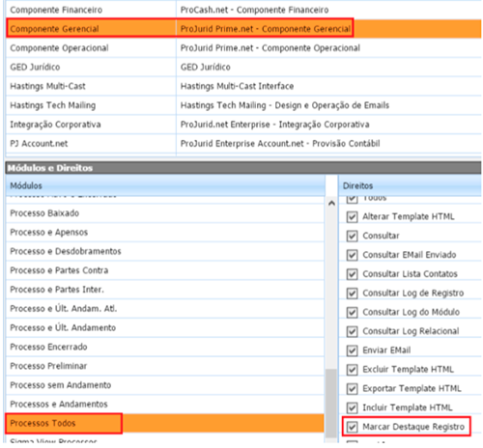
Task: Select the Processo e Partes Contra module
Action: pyautogui.click(x=165, y=270)
